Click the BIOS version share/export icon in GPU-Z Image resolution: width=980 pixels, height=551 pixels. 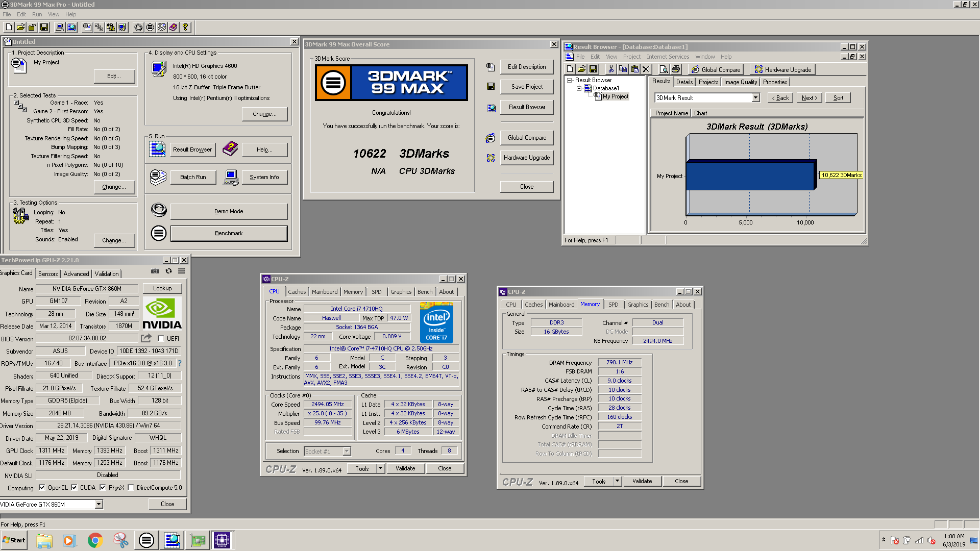146,338
